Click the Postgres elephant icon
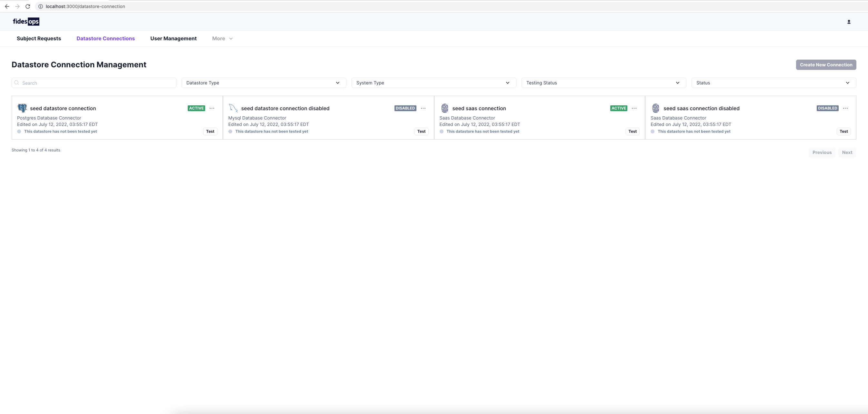This screenshot has width=868, height=414. pyautogui.click(x=22, y=108)
